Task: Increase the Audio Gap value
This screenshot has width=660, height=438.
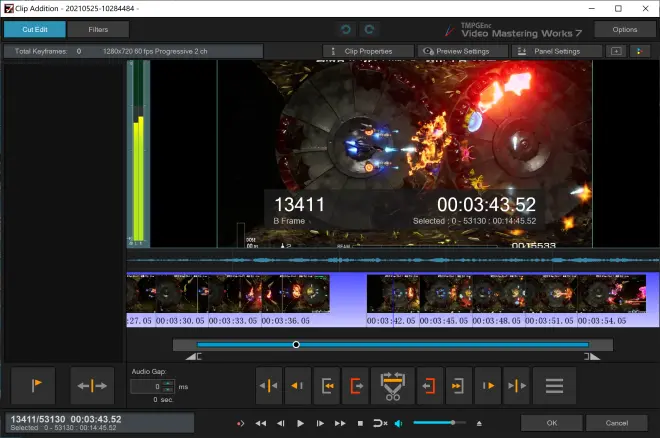Action: pos(168,383)
